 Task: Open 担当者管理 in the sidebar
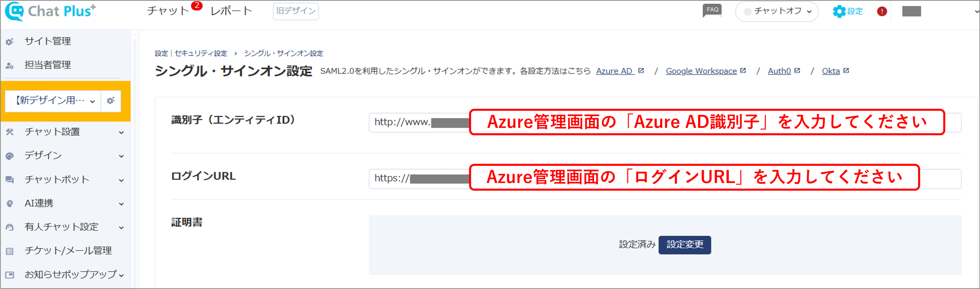[x=47, y=65]
